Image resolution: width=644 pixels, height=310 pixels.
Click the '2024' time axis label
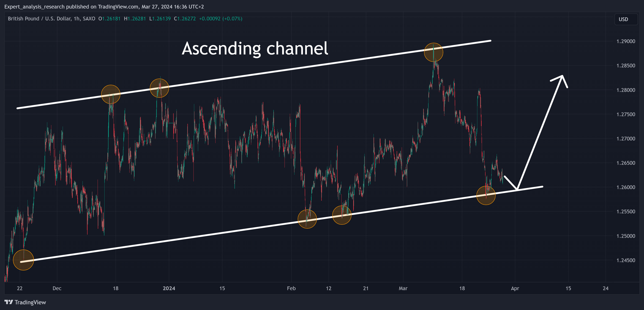(x=169, y=288)
